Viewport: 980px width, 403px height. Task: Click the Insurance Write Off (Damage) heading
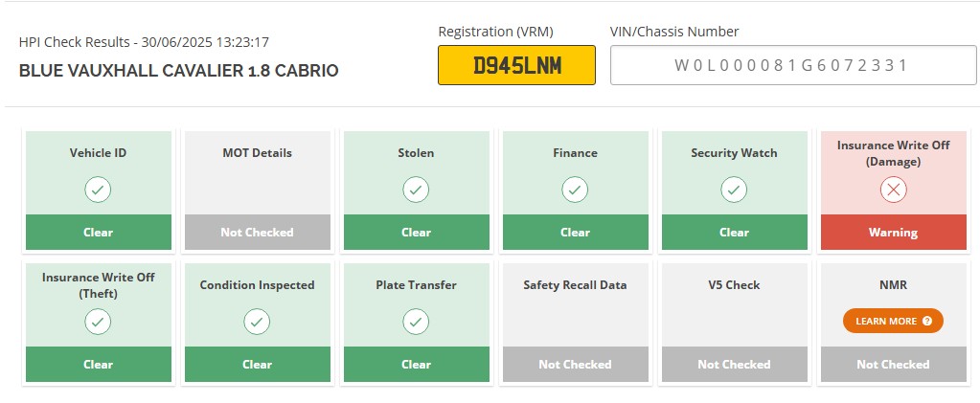(x=893, y=153)
